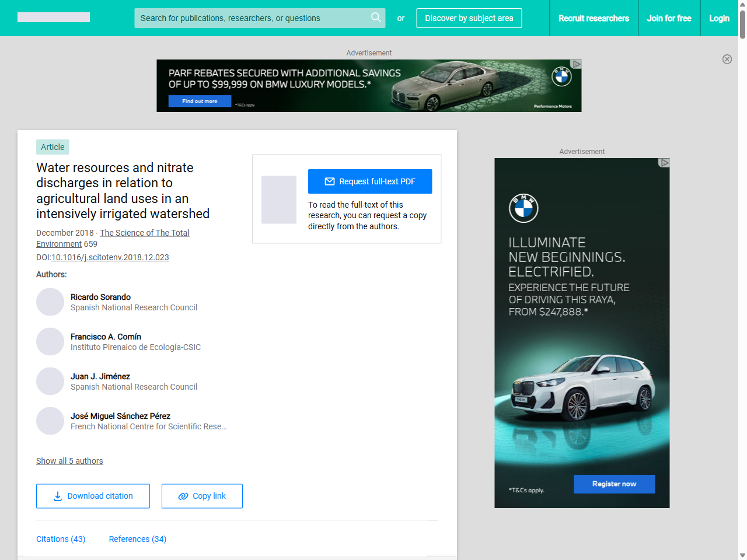Open José Miguel Sánchez Pérez's avatar
The width and height of the screenshot is (747, 560).
(x=50, y=421)
